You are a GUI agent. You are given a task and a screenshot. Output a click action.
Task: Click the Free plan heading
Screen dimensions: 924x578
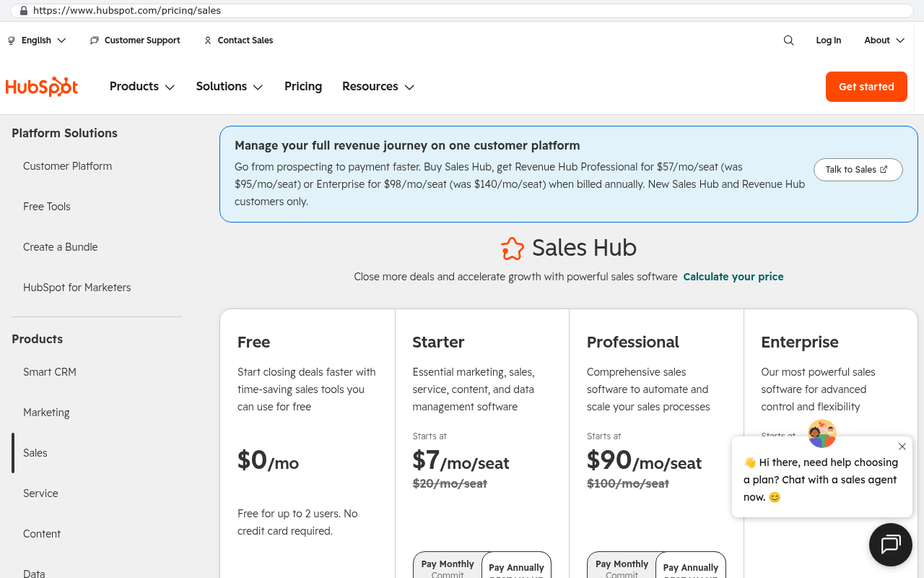[x=253, y=342]
